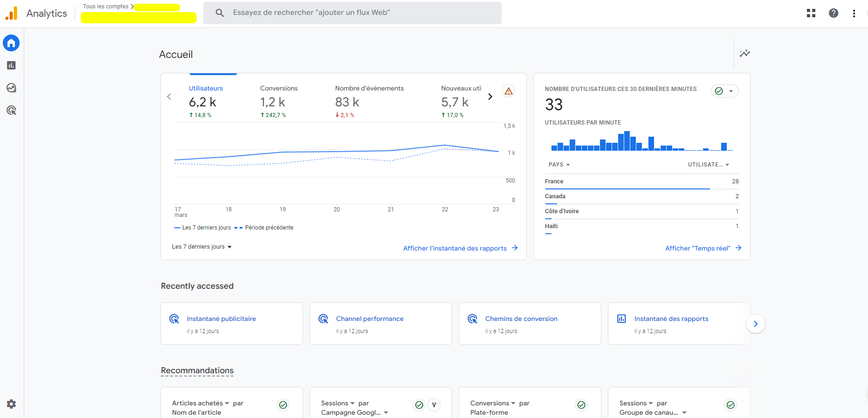Open the PAYS dimension dropdown
868x418 pixels.
(559, 165)
